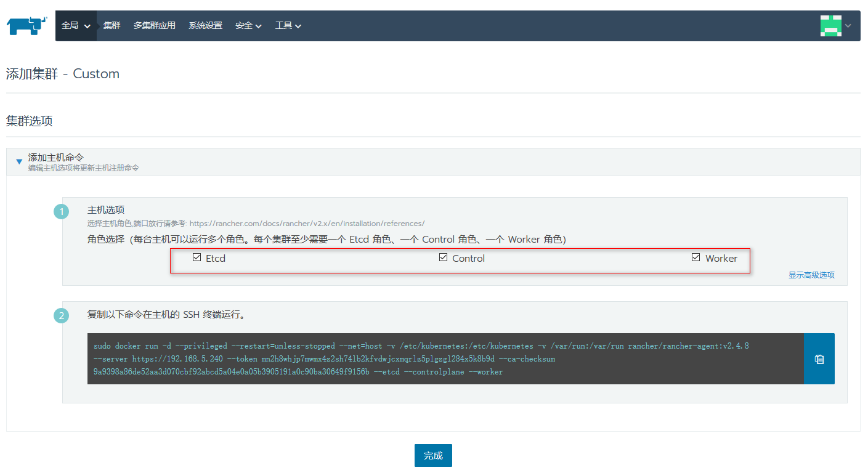Click the sudo docker run command text
Screen dimensions: 868x473
pos(421,359)
